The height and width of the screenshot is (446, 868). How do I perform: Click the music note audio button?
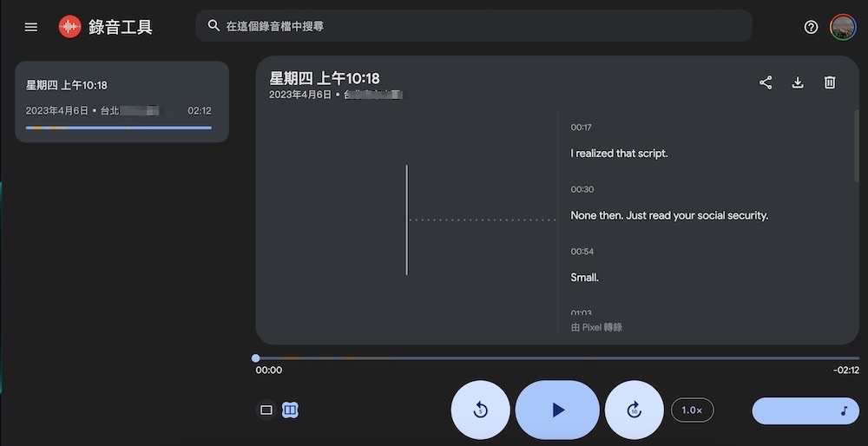(x=806, y=411)
